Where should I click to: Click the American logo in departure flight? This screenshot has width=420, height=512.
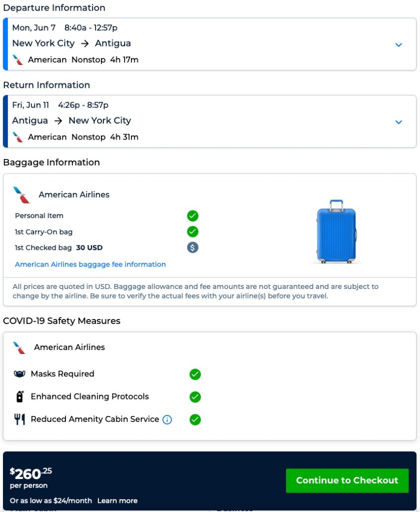pyautogui.click(x=18, y=60)
